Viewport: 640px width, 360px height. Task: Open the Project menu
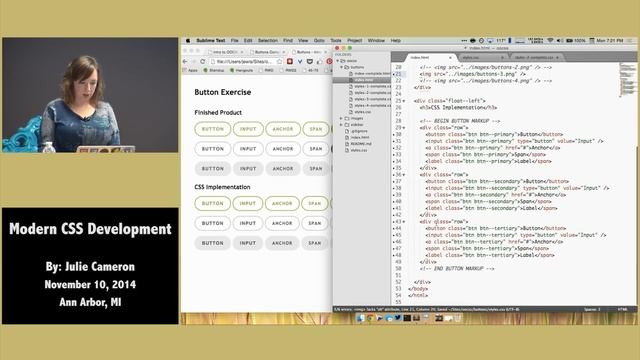click(x=355, y=40)
